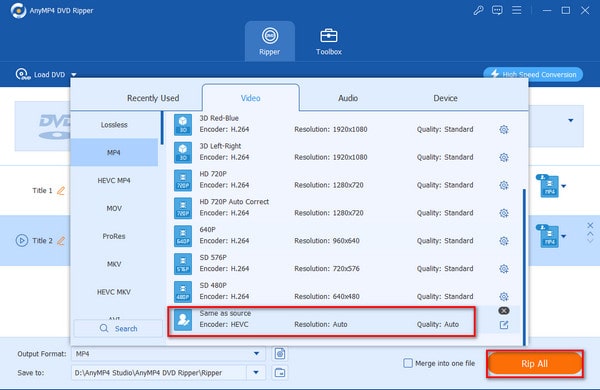
Task: Choose the HD 720P profile icon
Action: (183, 180)
